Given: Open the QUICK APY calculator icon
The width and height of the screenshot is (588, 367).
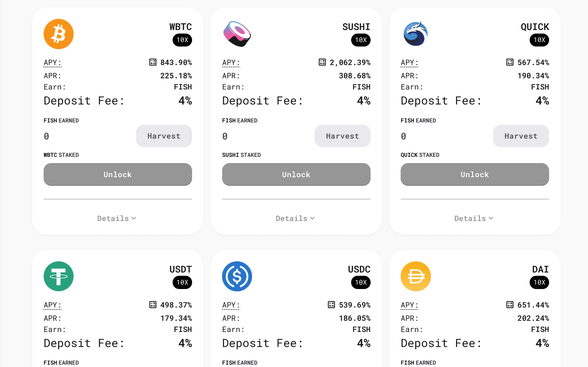Looking at the screenshot, I should pyautogui.click(x=510, y=62).
